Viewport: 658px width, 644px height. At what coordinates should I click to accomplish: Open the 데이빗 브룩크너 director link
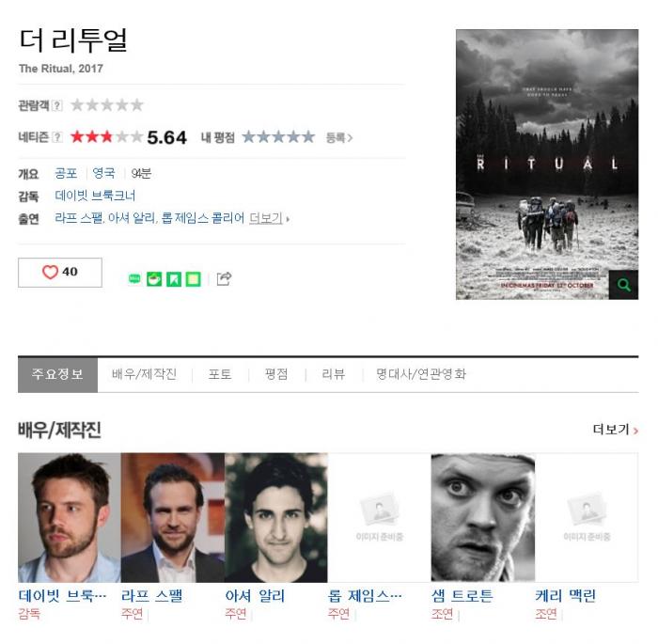(x=95, y=196)
